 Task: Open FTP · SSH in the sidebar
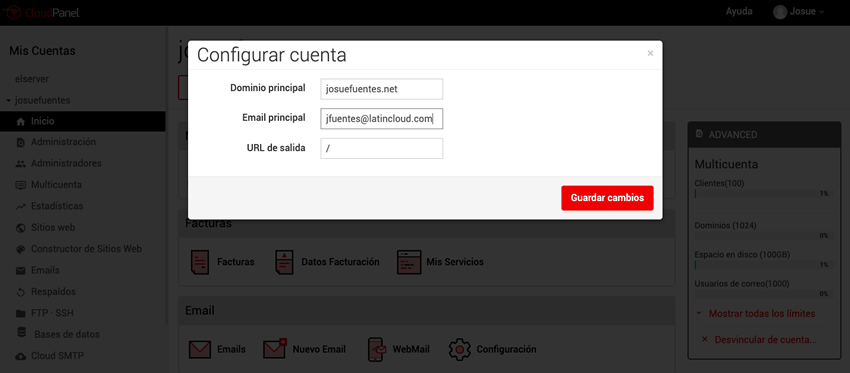click(x=52, y=313)
